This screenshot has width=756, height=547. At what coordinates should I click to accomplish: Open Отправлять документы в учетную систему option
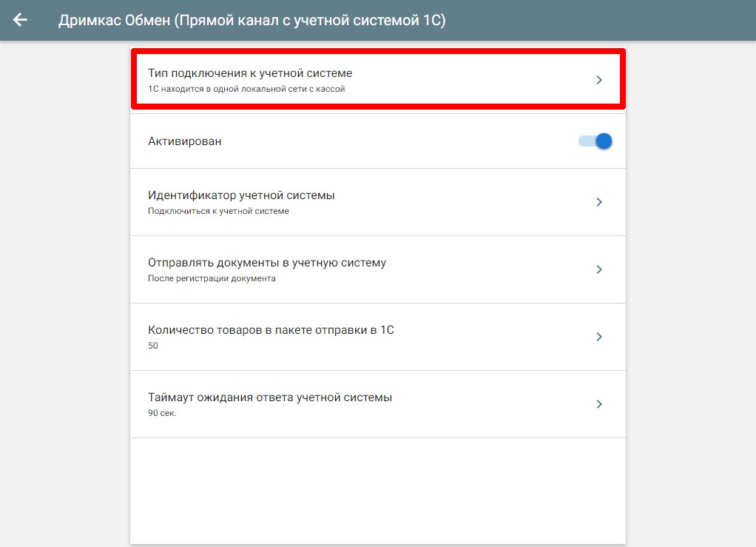tap(267, 263)
